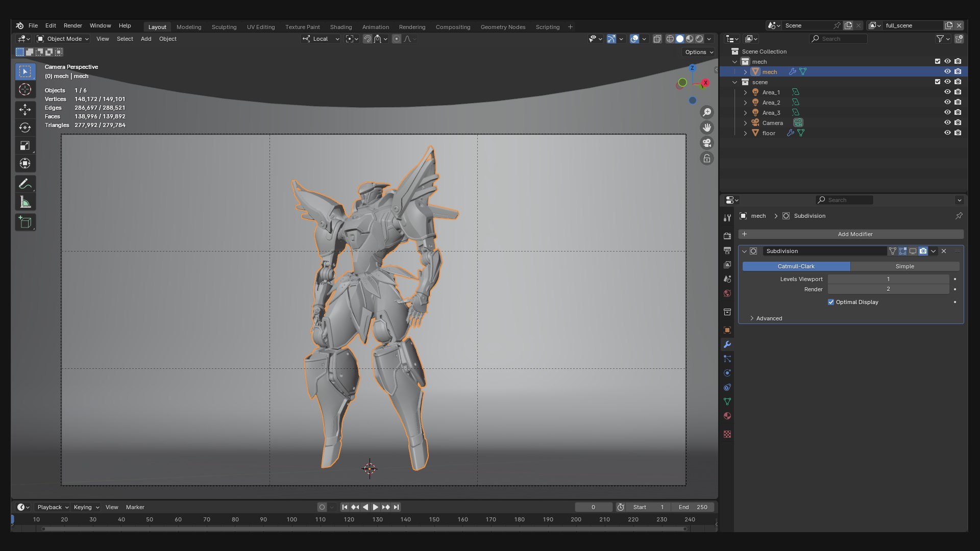Toggle lock camera to view icon
This screenshot has height=551, width=980.
(707, 159)
